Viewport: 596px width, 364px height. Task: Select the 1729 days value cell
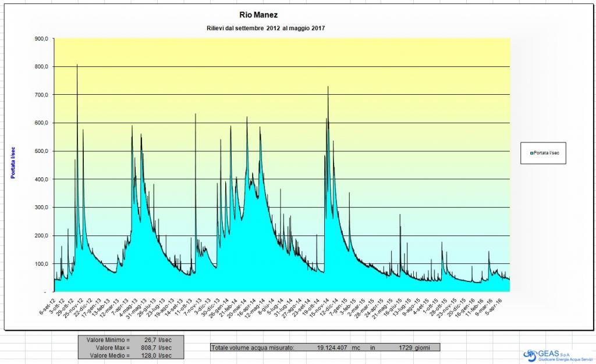(x=406, y=347)
